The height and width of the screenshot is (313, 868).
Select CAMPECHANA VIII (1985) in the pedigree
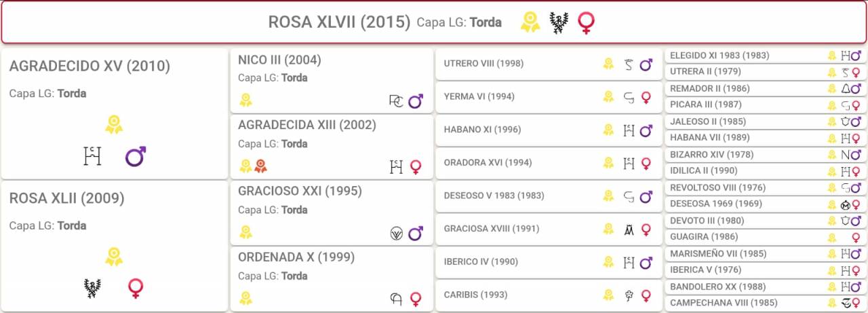(x=724, y=303)
